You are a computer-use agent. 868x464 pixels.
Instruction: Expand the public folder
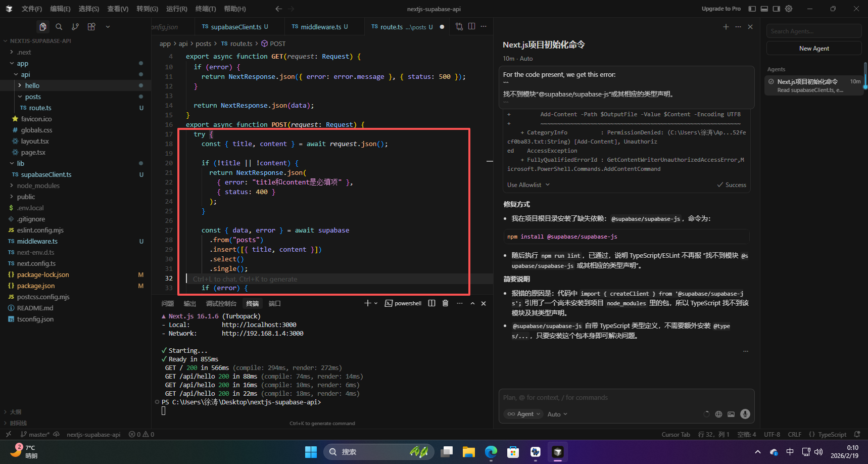coord(26,197)
